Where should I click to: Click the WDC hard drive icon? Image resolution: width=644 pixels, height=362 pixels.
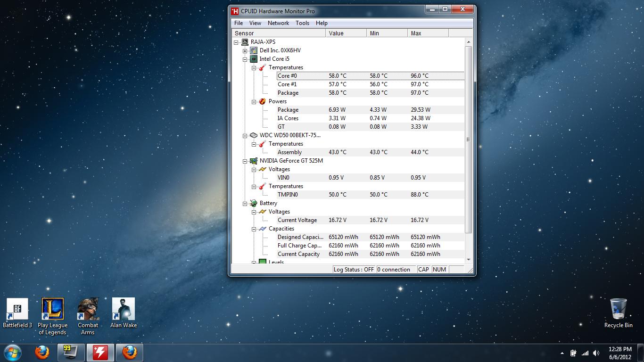(254, 135)
